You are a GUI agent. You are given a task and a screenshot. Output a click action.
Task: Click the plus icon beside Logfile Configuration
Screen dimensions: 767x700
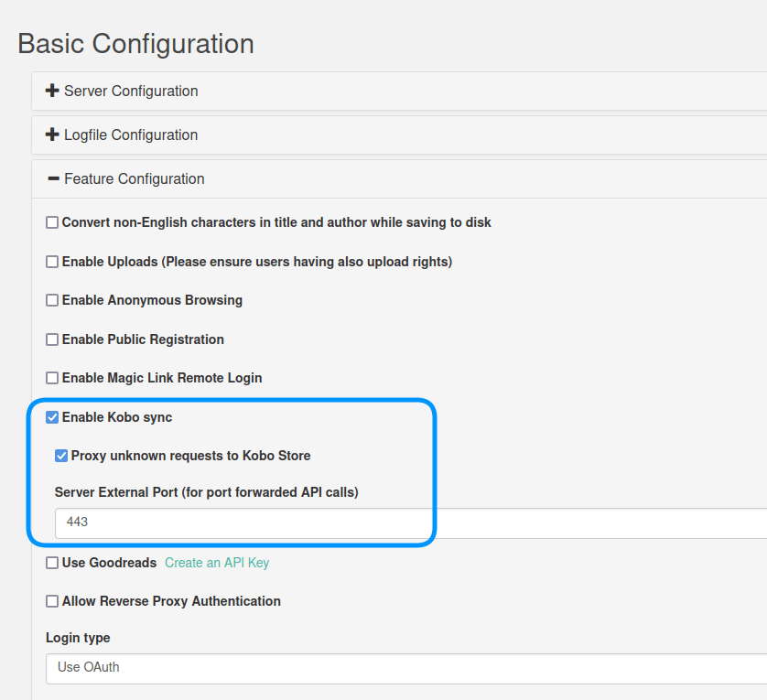click(x=52, y=135)
